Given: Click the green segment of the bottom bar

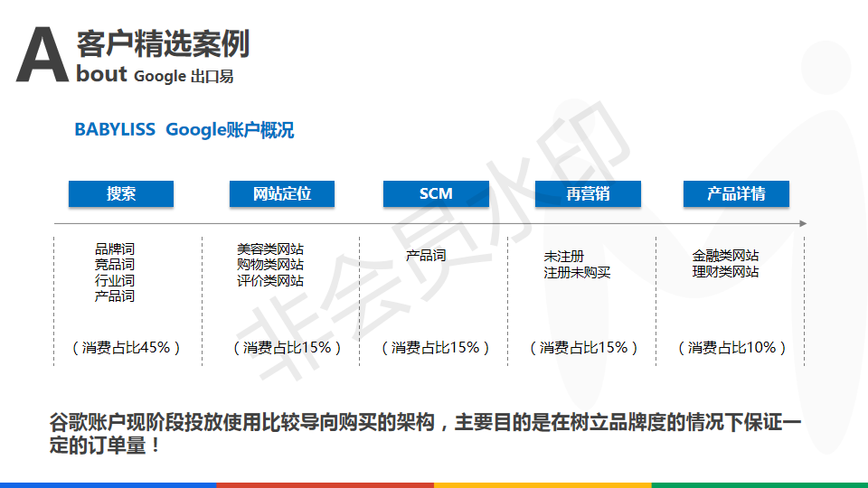Looking at the screenshot, I should [x=759, y=484].
